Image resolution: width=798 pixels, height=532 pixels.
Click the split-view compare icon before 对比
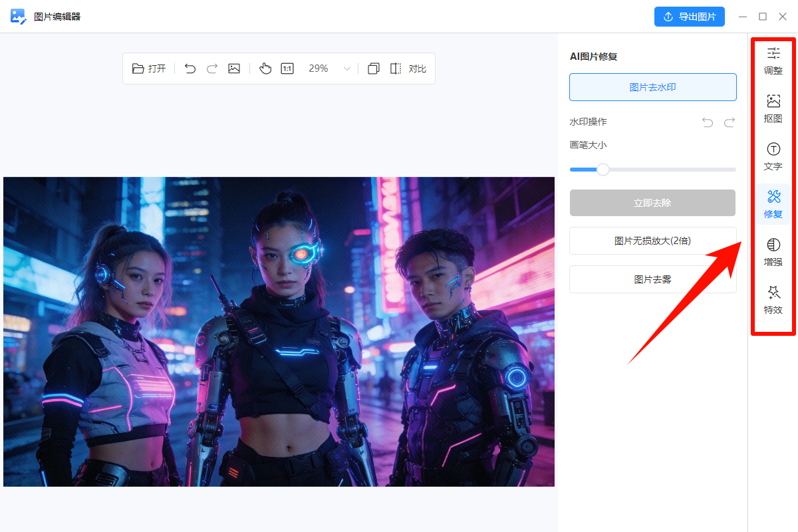396,68
